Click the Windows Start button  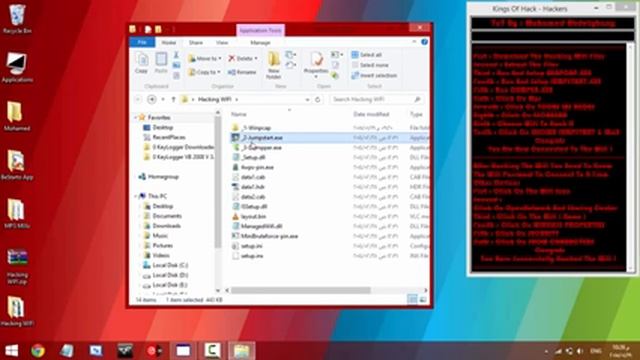pyautogui.click(x=11, y=351)
